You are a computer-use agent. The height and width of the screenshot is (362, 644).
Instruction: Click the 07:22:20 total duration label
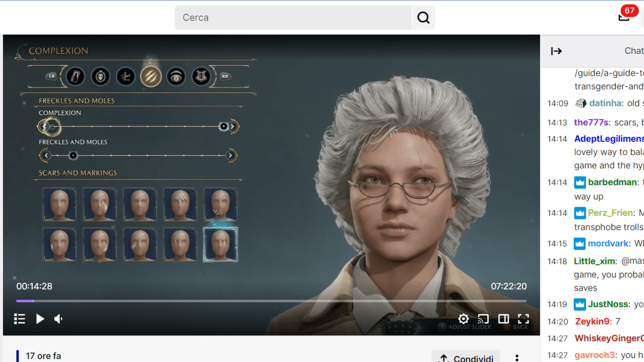(509, 286)
